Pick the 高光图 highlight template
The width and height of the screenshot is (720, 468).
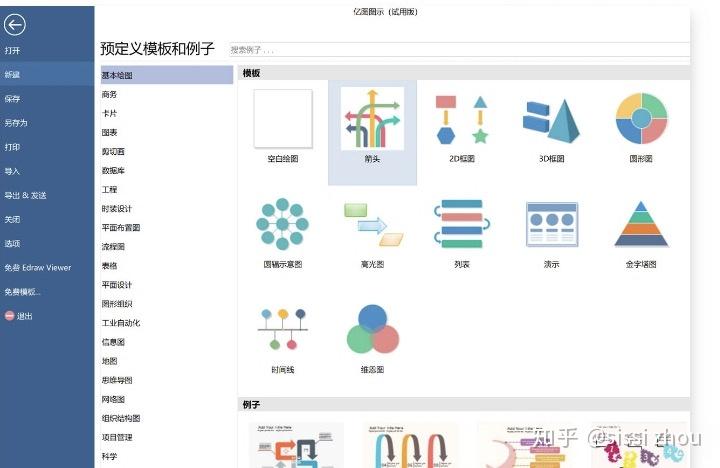click(x=372, y=225)
